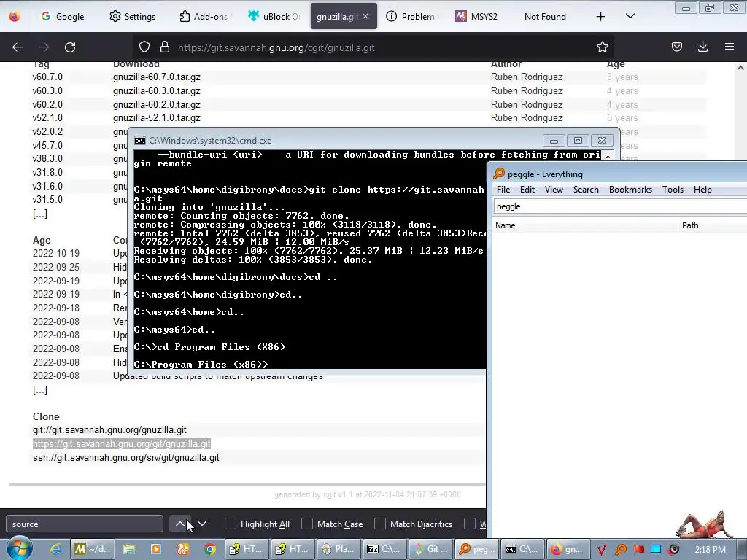The width and height of the screenshot is (747, 560).
Task: Click the Everything tray magnifier icon
Action: click(x=620, y=550)
